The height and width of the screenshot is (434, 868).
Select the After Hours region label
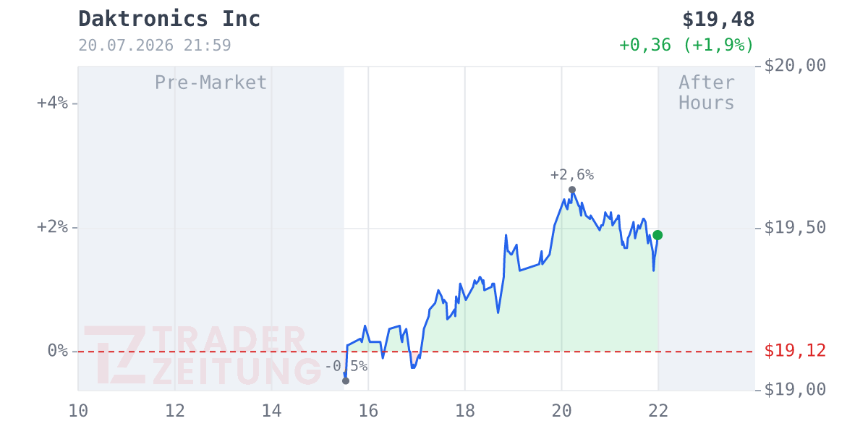(707, 93)
